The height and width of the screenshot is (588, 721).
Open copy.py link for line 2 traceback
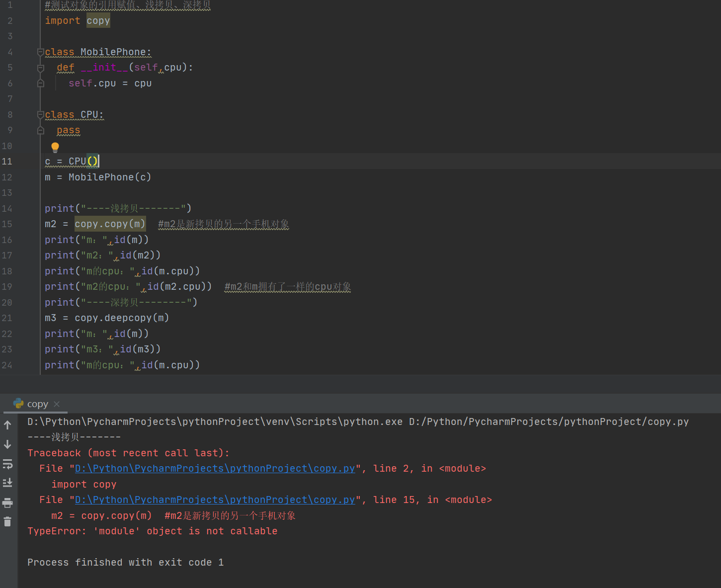point(215,469)
